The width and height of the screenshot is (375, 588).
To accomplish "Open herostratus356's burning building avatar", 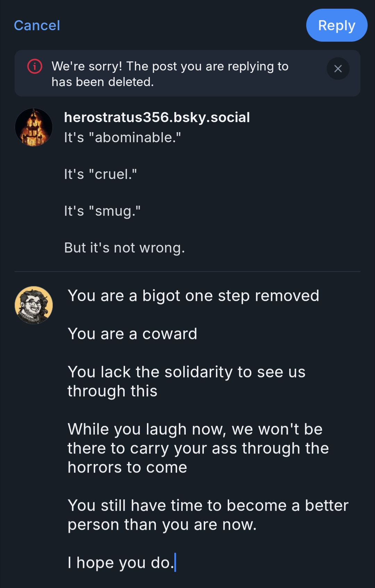I will coord(34,127).
